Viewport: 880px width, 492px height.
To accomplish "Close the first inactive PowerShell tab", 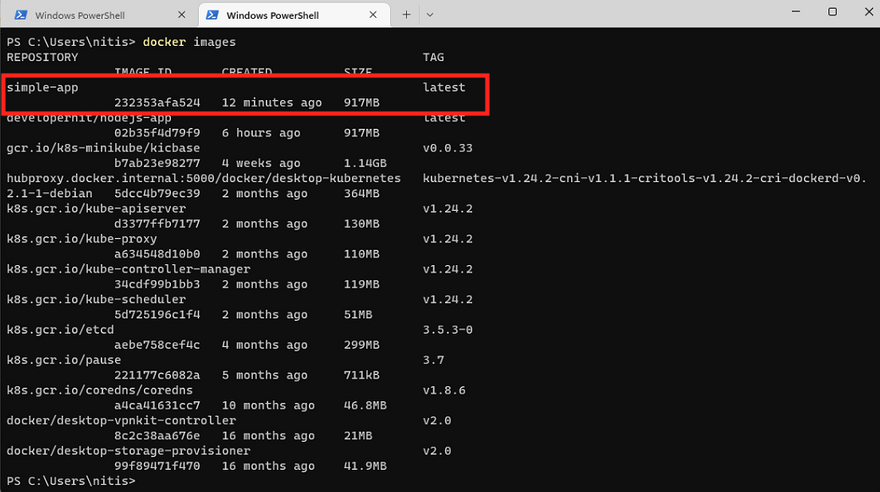I will point(179,15).
